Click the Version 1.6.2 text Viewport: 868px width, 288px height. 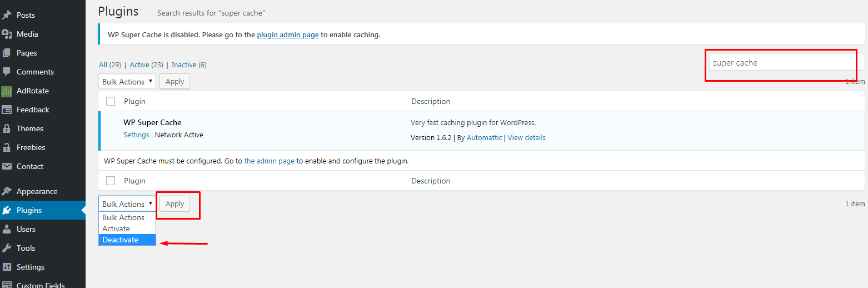[x=431, y=137]
